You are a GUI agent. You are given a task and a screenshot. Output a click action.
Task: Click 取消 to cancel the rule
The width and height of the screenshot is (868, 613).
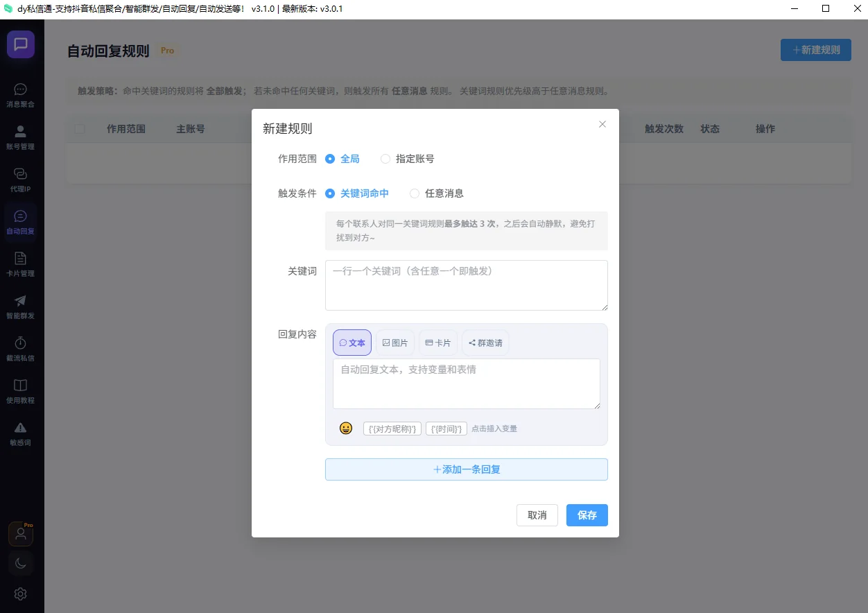537,515
